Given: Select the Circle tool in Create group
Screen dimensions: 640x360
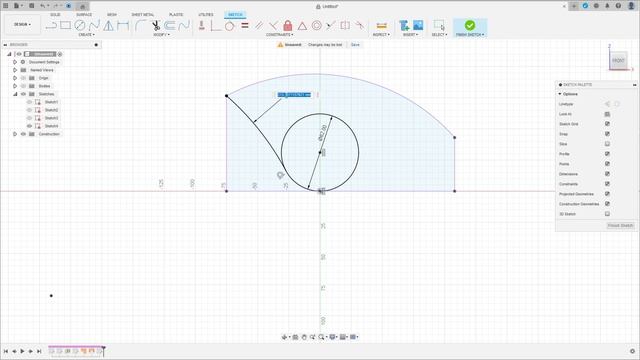Looking at the screenshot, I should pyautogui.click(x=80, y=25).
